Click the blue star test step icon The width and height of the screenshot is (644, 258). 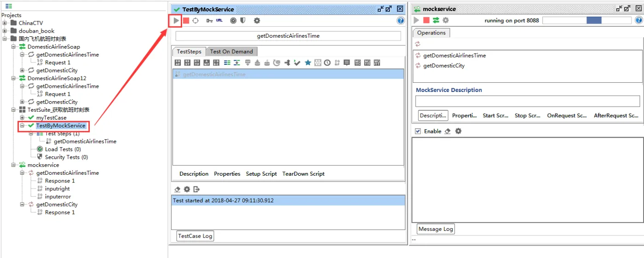[x=308, y=63]
